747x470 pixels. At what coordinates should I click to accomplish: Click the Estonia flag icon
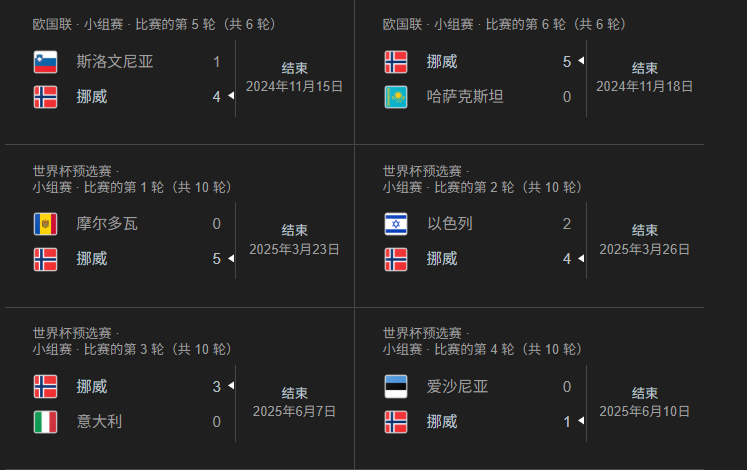tap(396, 386)
